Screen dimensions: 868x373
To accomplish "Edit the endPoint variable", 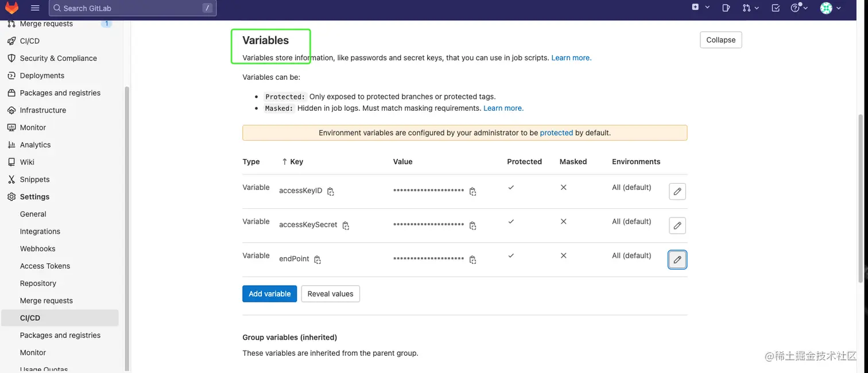I will pyautogui.click(x=677, y=260).
